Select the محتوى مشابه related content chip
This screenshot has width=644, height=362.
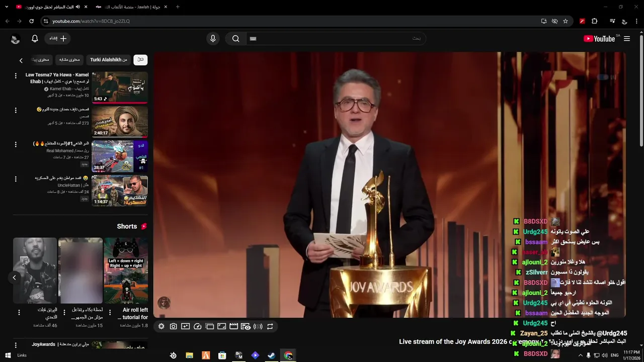click(69, 60)
